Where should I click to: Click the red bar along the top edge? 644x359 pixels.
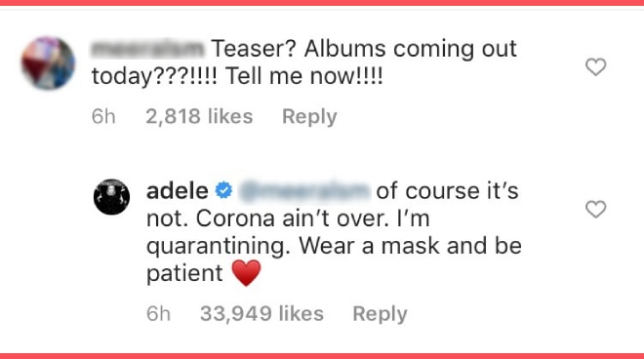(x=322, y=3)
